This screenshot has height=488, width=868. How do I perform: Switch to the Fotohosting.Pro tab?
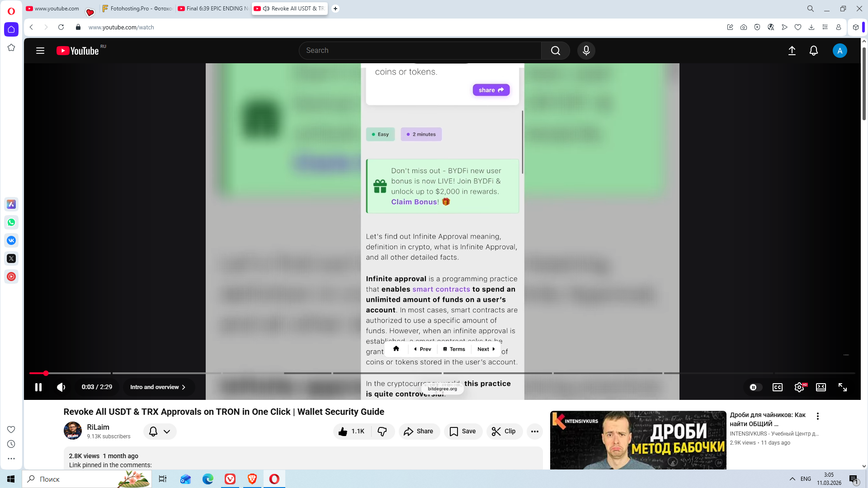pos(137,9)
